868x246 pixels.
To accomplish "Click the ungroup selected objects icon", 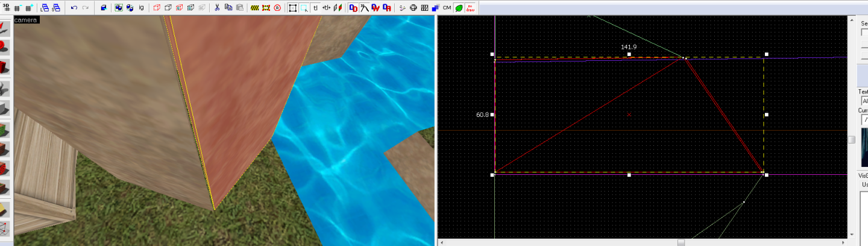I will tap(130, 8).
